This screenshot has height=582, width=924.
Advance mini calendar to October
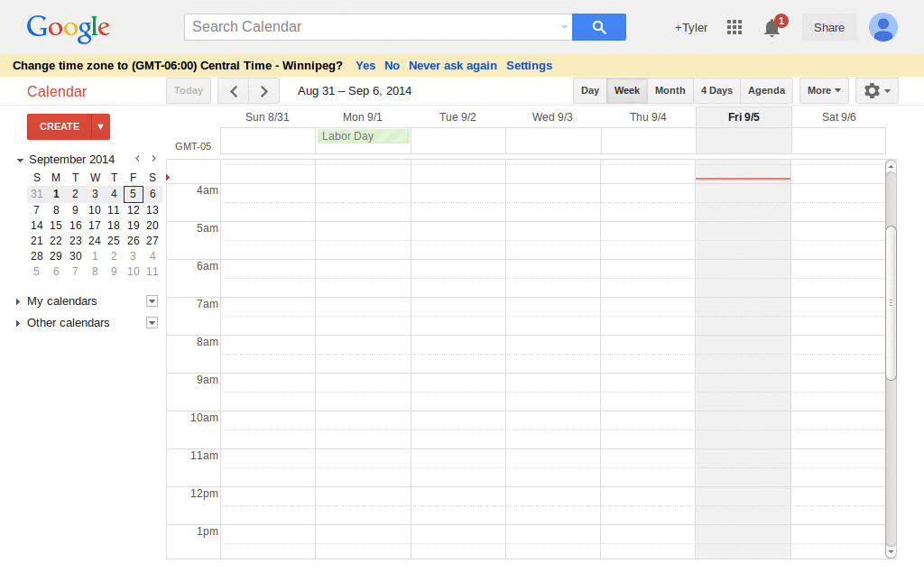pos(153,158)
